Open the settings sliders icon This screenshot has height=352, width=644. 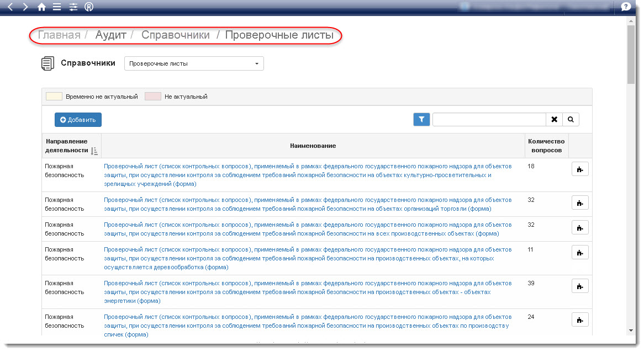(x=73, y=7)
